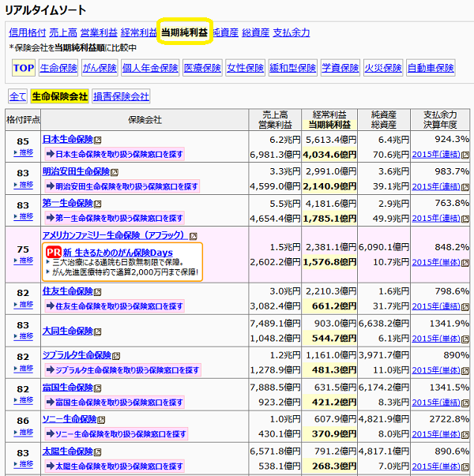Open 2015年(単体) link in ソニー生命保険 row
This screenshot has width=474, height=476.
[436, 434]
